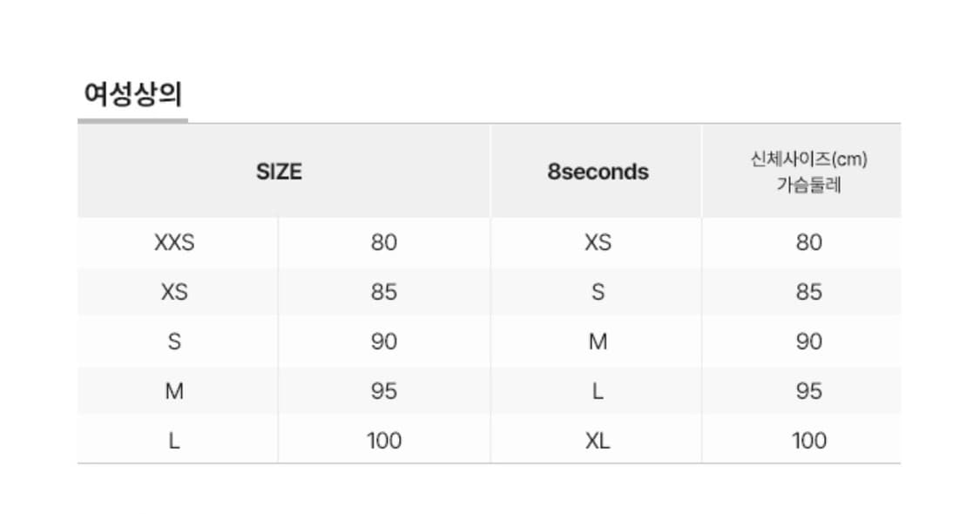Image resolution: width=980 pixels, height=514 pixels.
Task: Click 80 in the 가슴둘레 column
Action: click(808, 242)
